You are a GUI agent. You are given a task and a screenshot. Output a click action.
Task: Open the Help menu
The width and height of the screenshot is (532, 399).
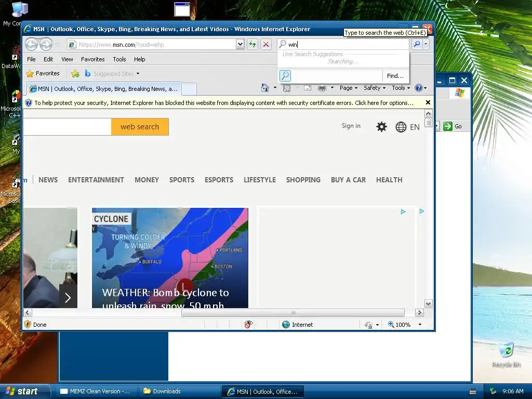[139, 59]
